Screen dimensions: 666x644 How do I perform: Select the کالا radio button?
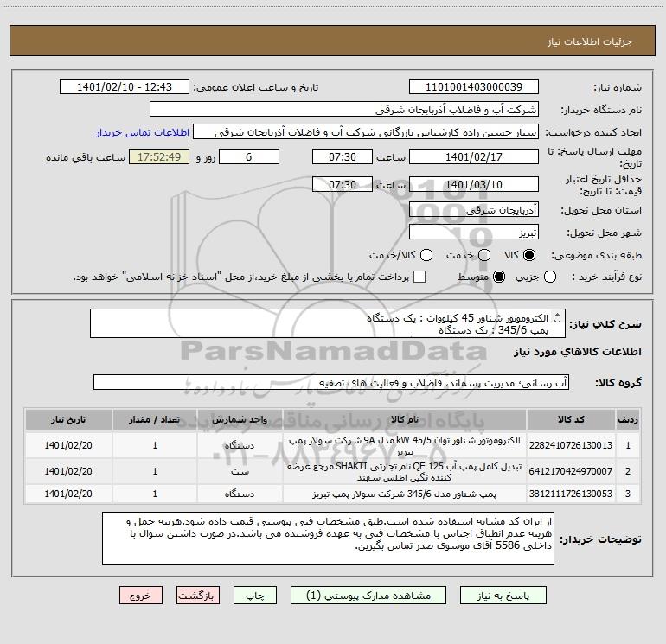coord(529,255)
